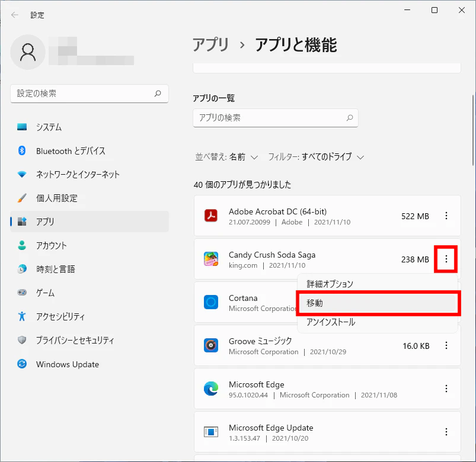Click the user profile avatar icon
This screenshot has height=462, width=476.
pos(28,52)
